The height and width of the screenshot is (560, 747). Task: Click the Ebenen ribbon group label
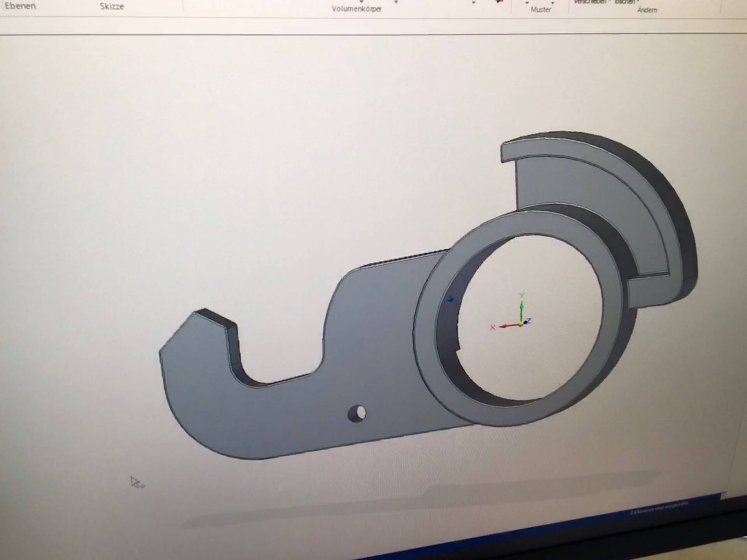[x=20, y=6]
